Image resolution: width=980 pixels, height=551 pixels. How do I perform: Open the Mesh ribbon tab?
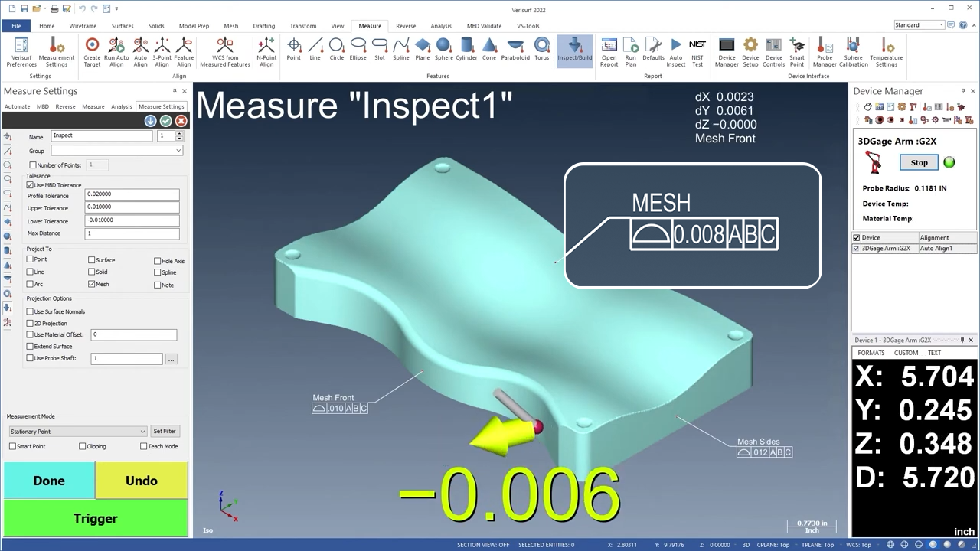point(230,26)
